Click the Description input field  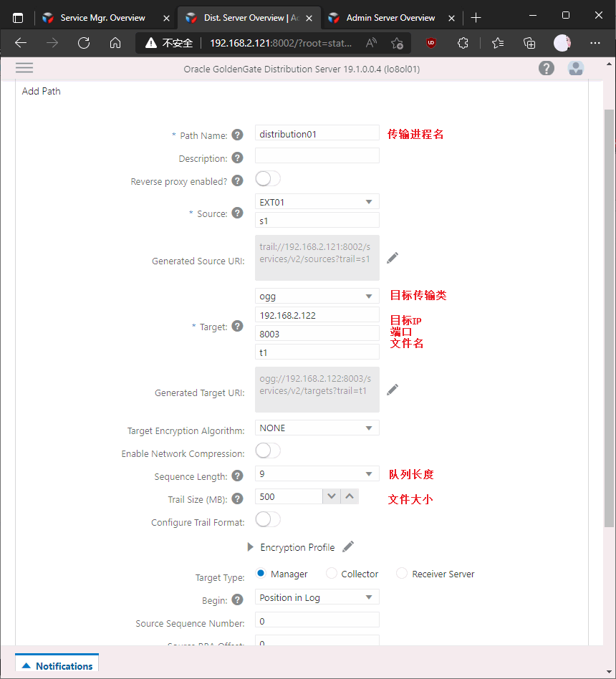tap(317, 155)
